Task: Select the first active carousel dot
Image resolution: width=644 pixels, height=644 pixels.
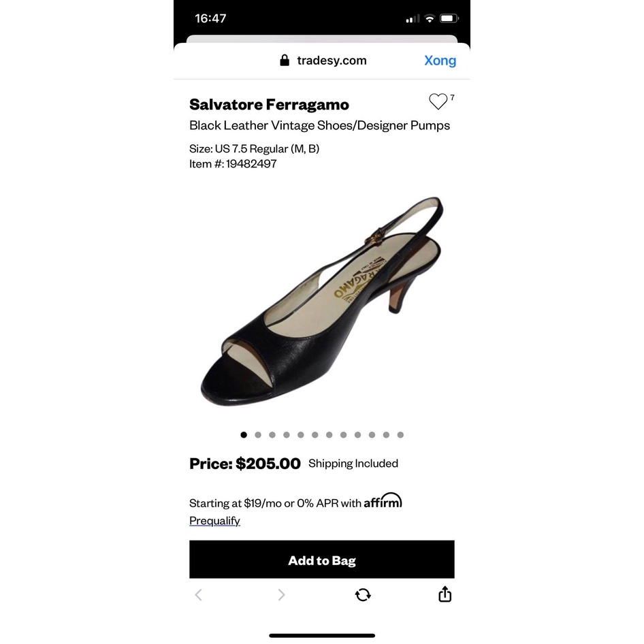Action: (x=244, y=434)
